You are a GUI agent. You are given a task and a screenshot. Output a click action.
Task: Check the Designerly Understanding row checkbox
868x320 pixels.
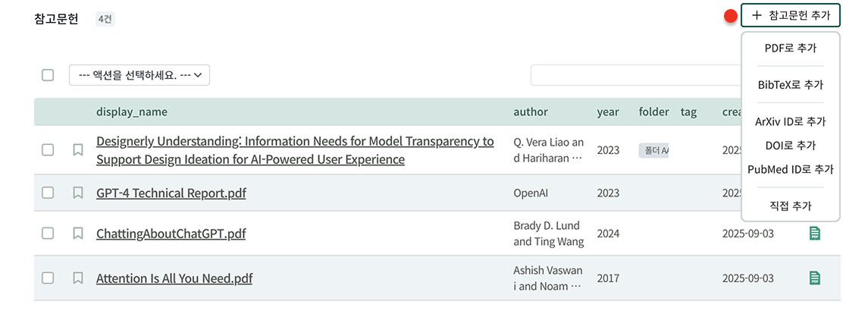[x=48, y=150]
